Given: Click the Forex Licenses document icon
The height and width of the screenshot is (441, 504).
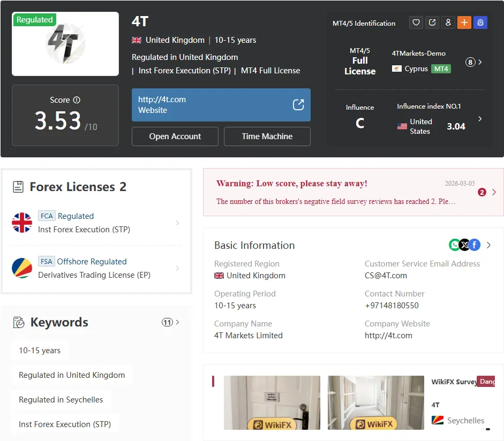Looking at the screenshot, I should tap(18, 187).
